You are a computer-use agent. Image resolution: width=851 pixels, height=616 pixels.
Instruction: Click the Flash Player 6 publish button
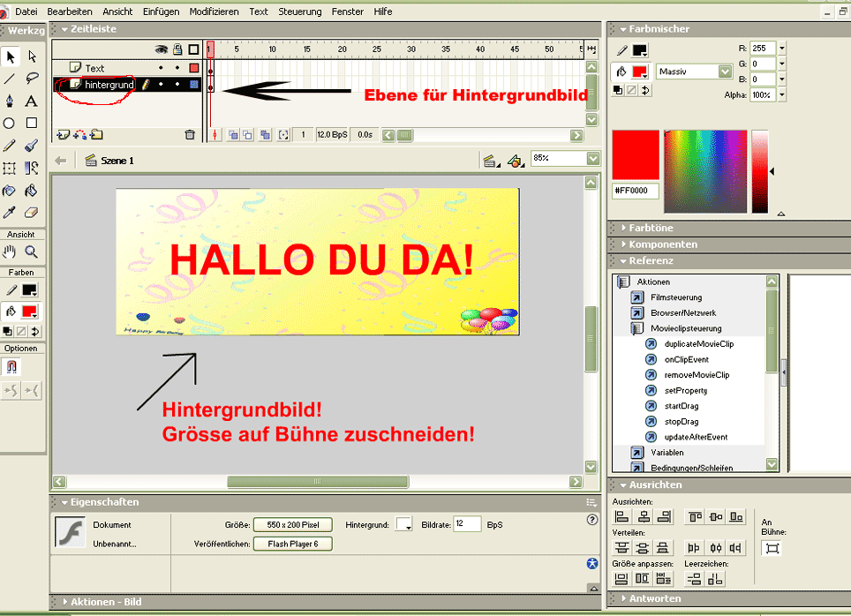point(292,544)
